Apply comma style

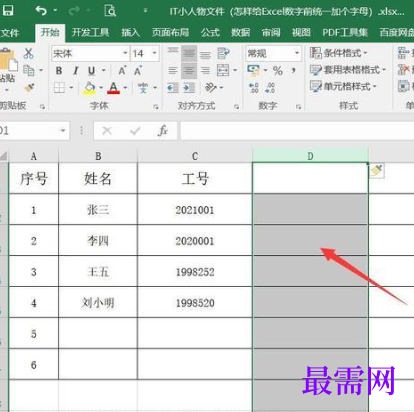tap(294, 70)
